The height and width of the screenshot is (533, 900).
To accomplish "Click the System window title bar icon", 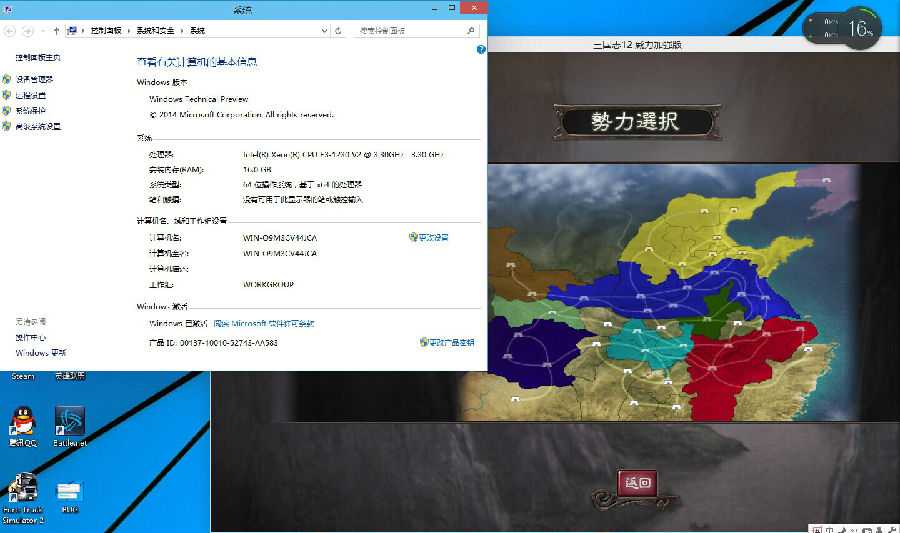I will (x=7, y=9).
